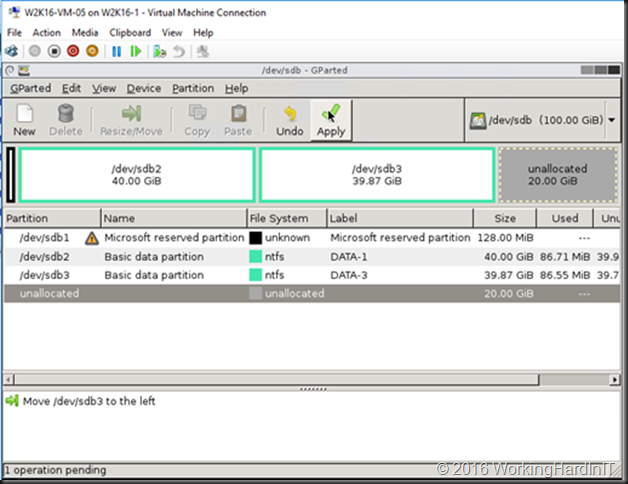Click the Turn Off VM stop icon
Image resolution: width=628 pixels, height=484 pixels.
tap(54, 51)
